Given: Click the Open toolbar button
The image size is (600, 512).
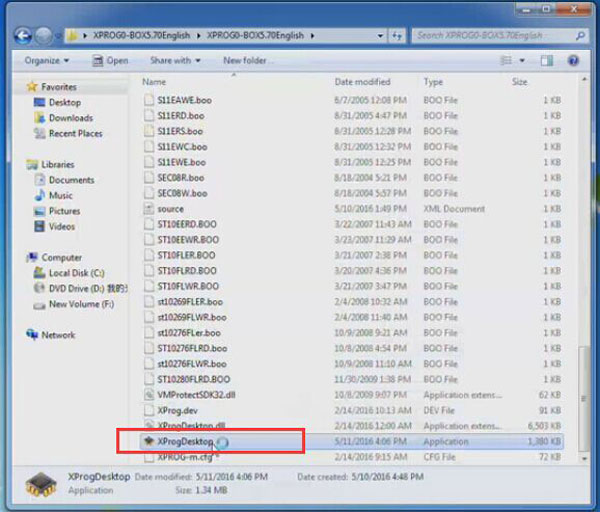Looking at the screenshot, I should (x=111, y=60).
